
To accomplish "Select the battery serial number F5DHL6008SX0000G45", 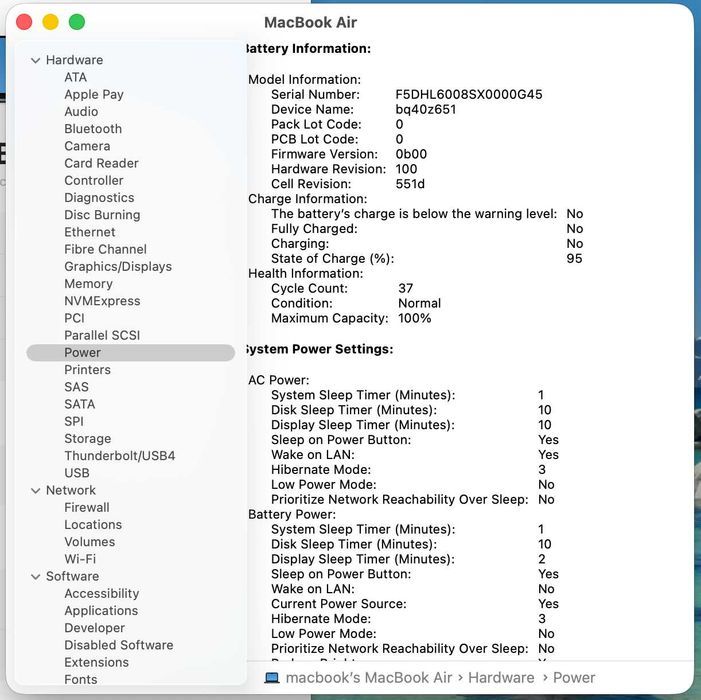I will 469,95.
